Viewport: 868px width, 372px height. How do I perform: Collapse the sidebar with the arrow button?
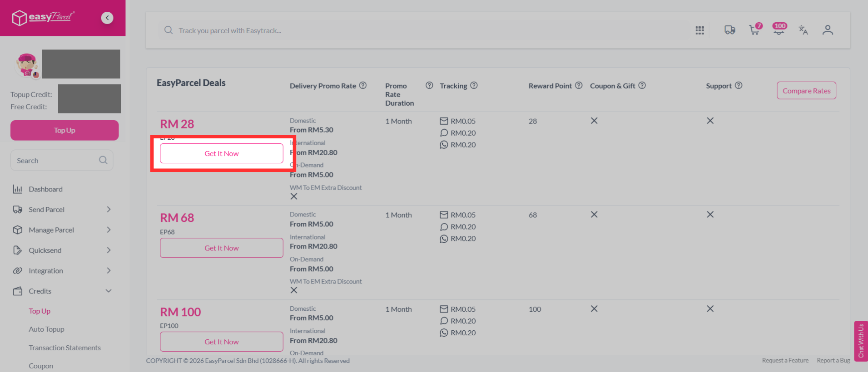click(107, 18)
